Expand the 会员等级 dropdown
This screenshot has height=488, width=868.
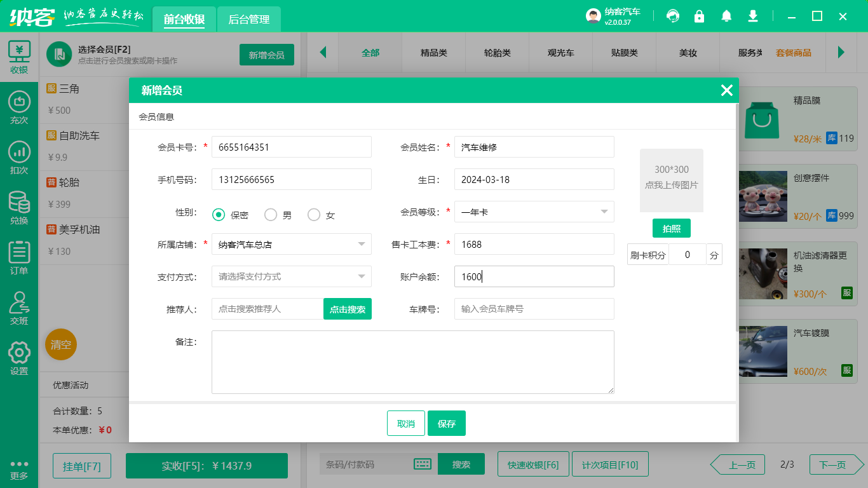534,212
